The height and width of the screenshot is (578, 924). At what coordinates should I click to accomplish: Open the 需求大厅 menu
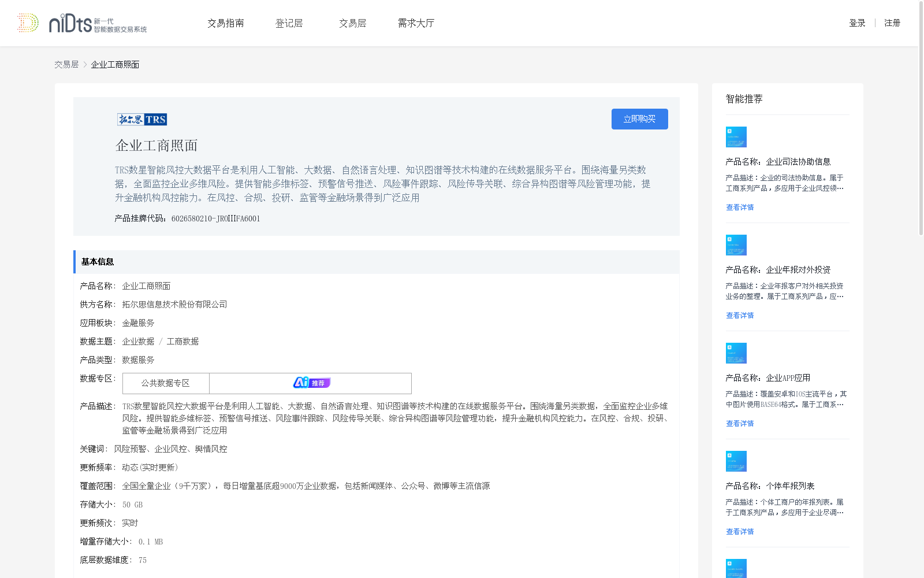(416, 23)
